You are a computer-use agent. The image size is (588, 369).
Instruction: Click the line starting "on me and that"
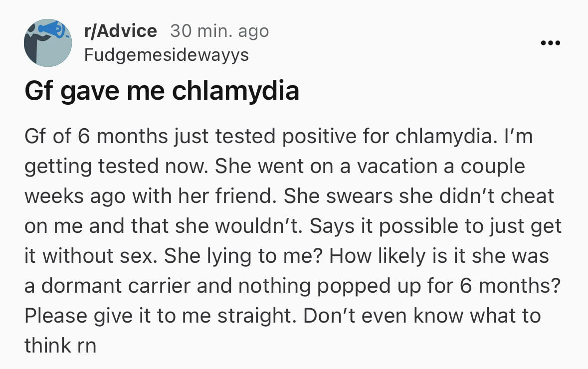293,226
